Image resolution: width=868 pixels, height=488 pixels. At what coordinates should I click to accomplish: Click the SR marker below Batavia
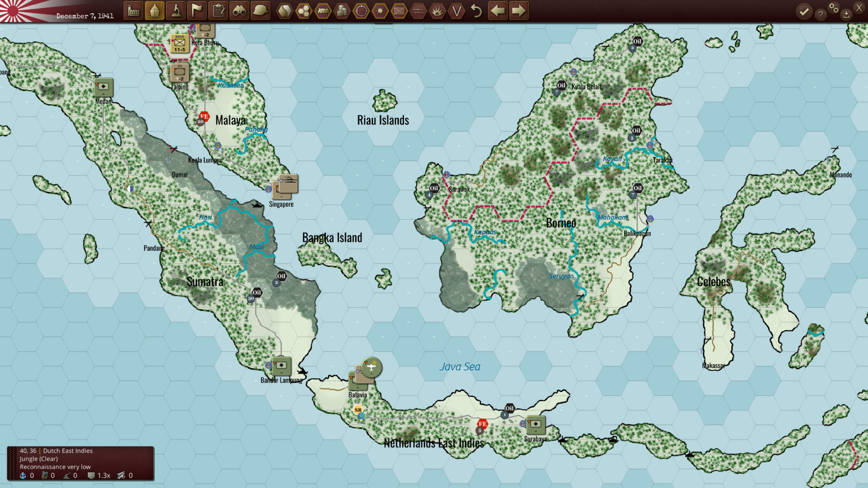[358, 410]
